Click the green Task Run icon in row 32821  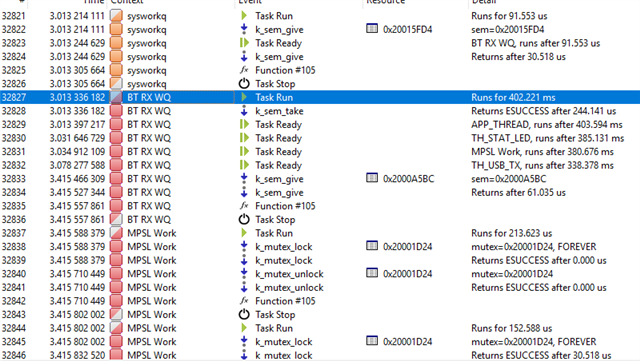(244, 16)
